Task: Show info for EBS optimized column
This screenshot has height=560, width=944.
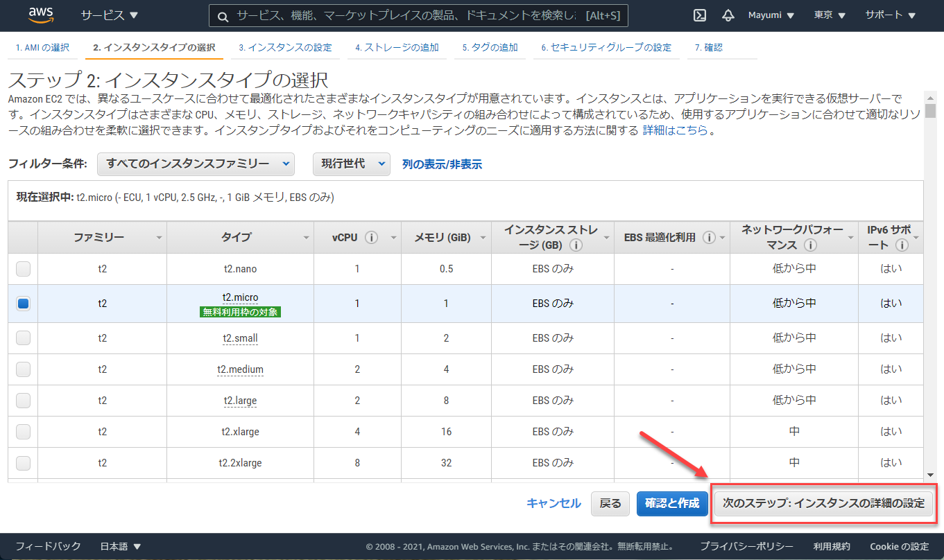Action: (x=709, y=237)
